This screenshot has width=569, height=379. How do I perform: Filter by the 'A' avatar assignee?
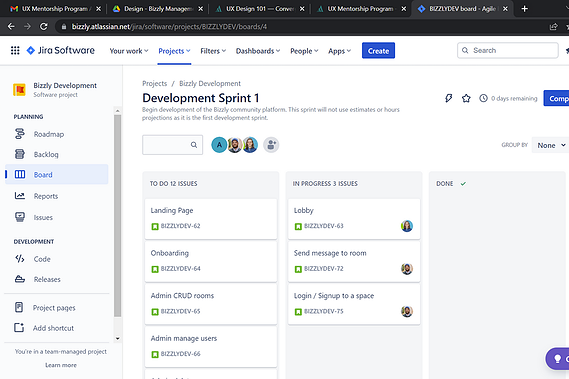(x=219, y=145)
